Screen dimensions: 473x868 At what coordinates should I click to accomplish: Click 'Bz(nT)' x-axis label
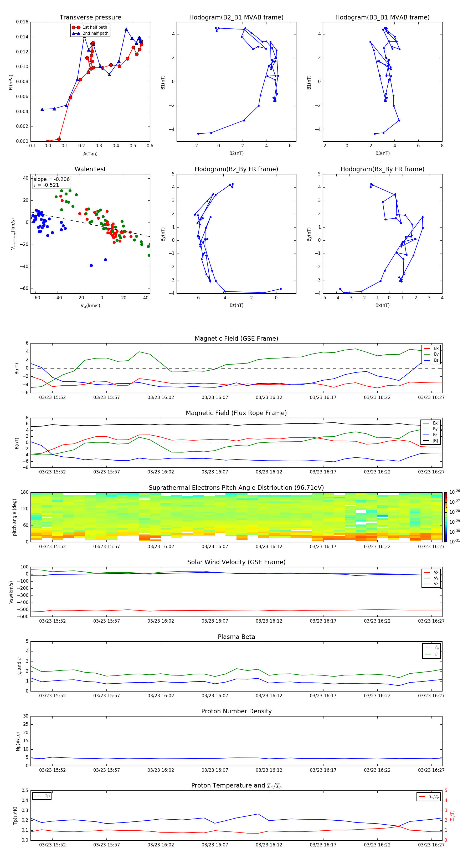pos(236,305)
